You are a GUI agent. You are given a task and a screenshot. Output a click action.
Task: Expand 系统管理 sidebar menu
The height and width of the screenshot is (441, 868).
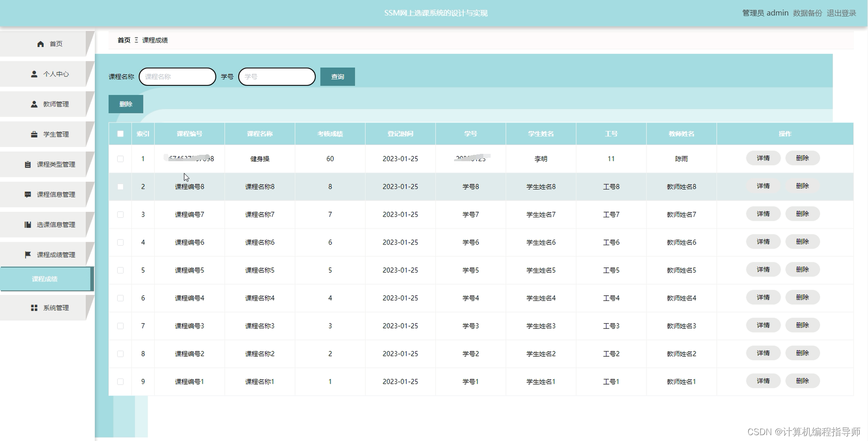pos(46,308)
